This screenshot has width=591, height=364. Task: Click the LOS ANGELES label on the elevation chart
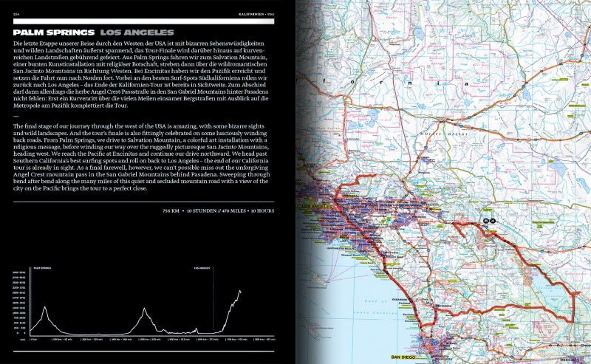point(202,268)
